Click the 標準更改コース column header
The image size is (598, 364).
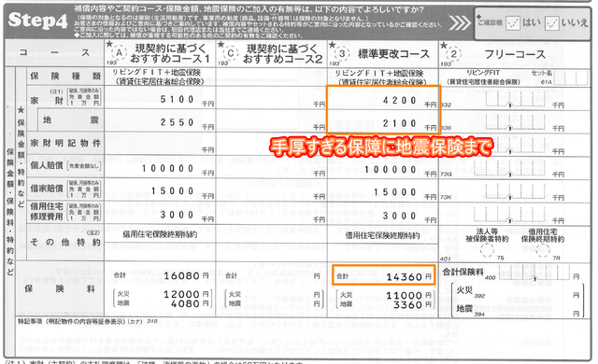coord(393,54)
